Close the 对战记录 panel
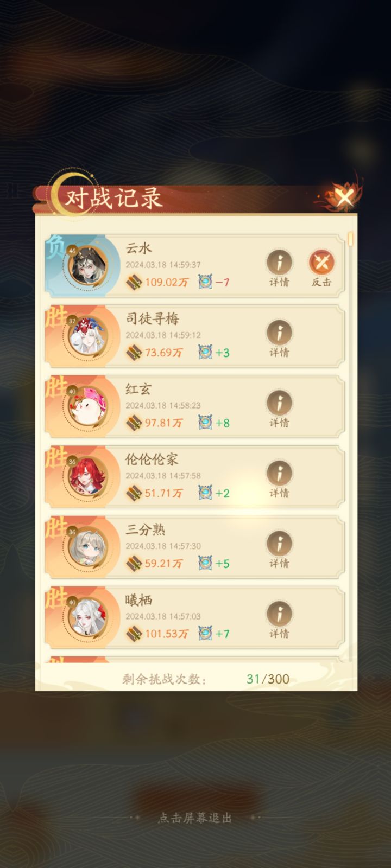 point(344,196)
